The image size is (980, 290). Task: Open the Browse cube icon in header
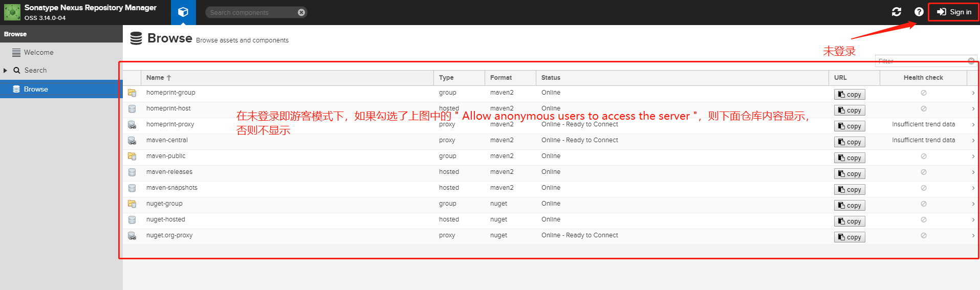183,12
